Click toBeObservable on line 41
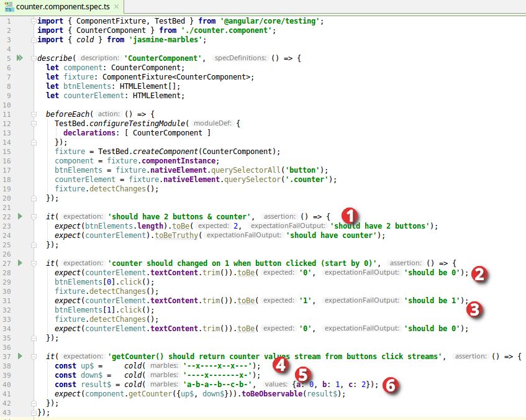The height and width of the screenshot is (420, 526). click(272, 394)
